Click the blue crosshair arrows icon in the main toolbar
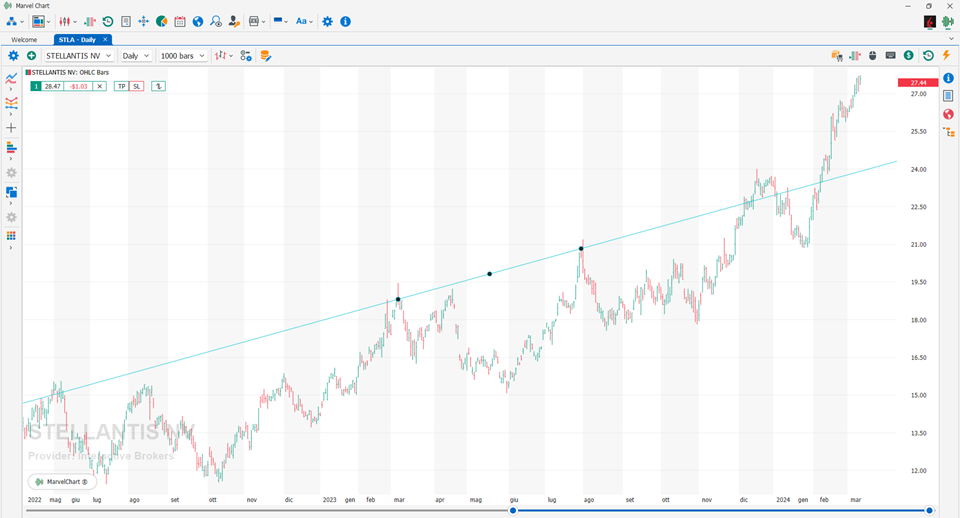 pos(143,21)
